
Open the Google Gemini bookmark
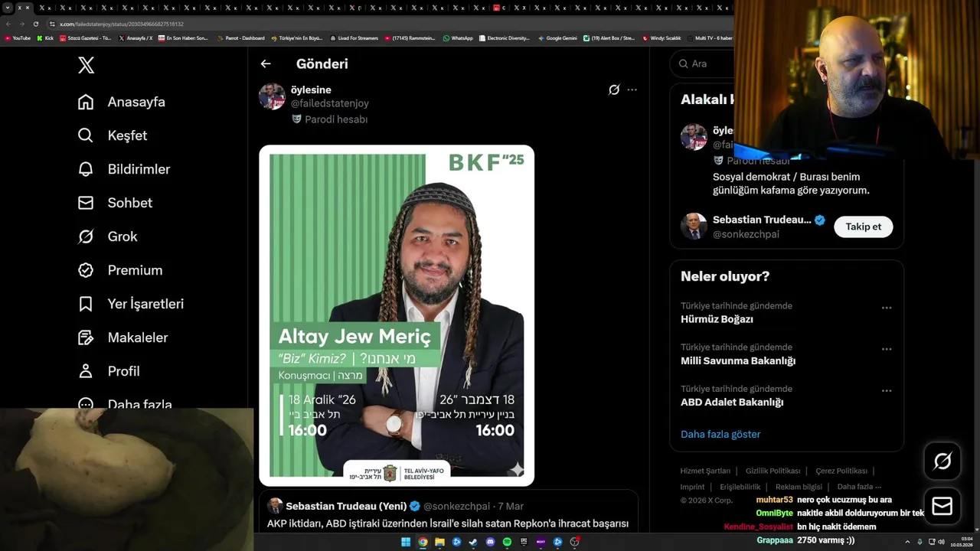pyautogui.click(x=557, y=37)
